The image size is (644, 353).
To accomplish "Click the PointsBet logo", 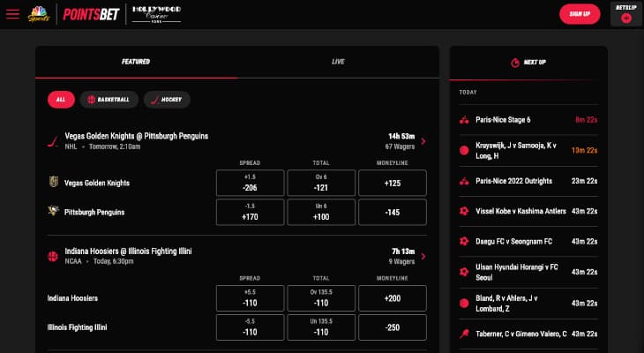I will point(91,14).
